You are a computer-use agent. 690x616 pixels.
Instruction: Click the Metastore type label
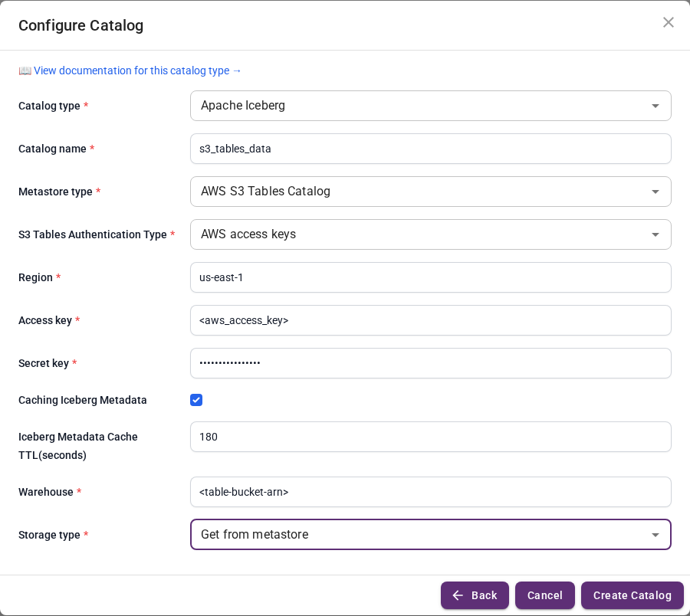point(55,192)
